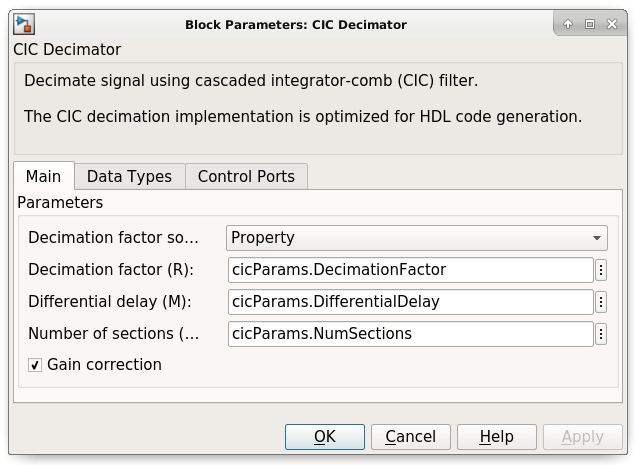Click into the Differential delay (M) field
The height and width of the screenshot is (465, 635).
pos(410,302)
